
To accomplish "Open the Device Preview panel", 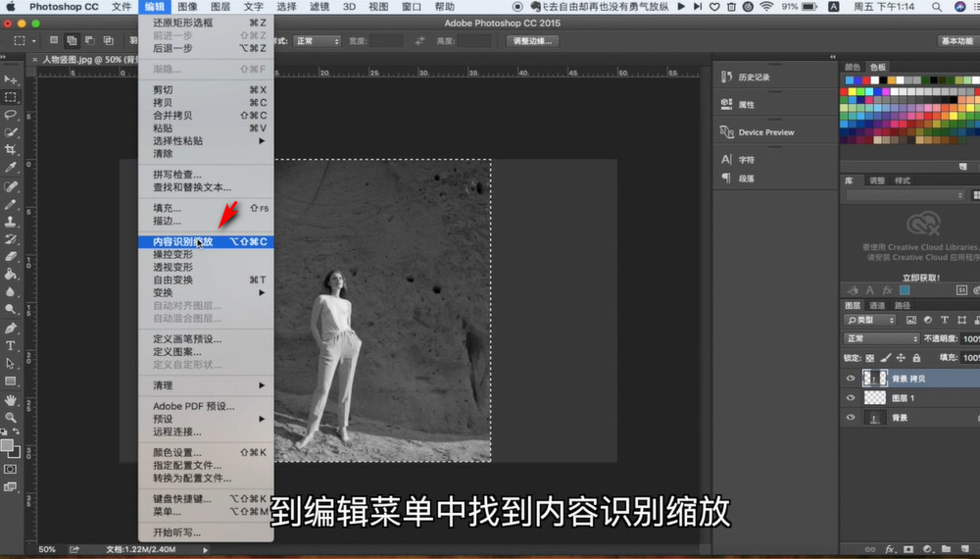I will point(757,132).
